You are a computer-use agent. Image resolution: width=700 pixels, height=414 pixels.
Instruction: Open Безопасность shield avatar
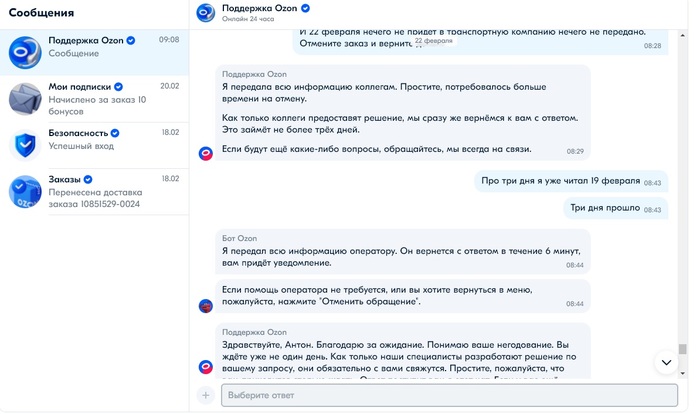pos(25,145)
